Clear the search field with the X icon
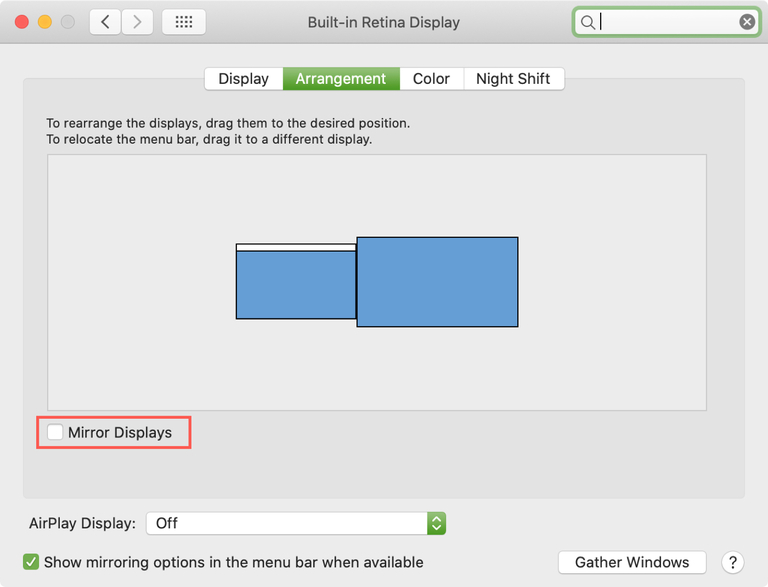768x587 pixels. (747, 22)
